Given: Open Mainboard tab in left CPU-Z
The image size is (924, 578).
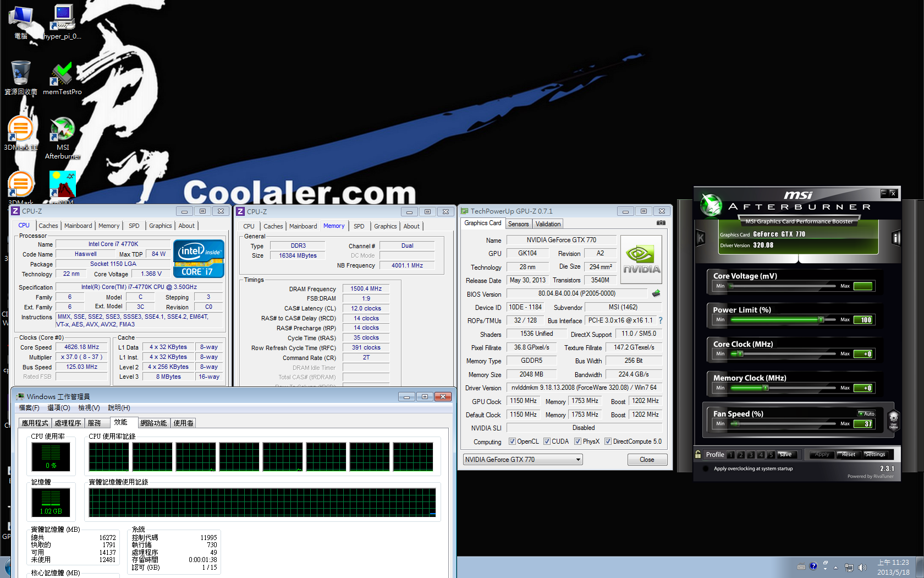Looking at the screenshot, I should (78, 226).
